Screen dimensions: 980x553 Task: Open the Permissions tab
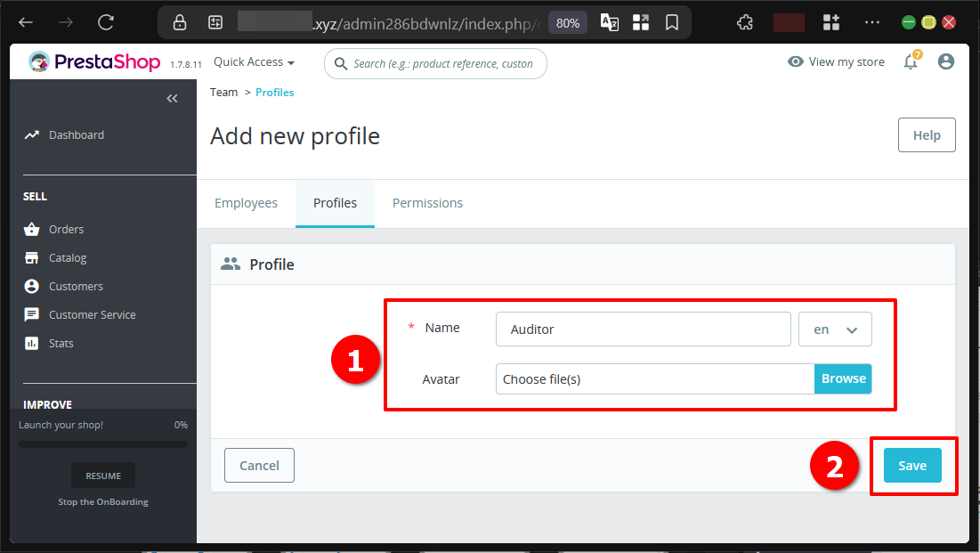click(x=427, y=203)
